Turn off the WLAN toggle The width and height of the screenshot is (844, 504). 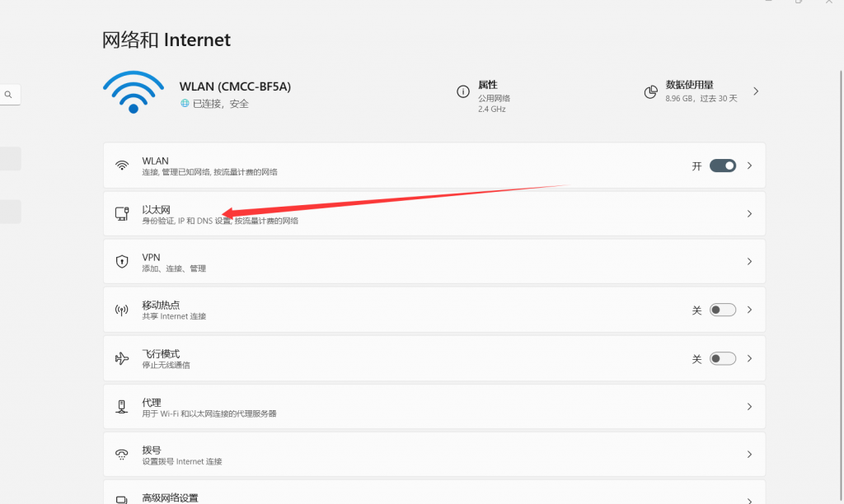(x=722, y=166)
